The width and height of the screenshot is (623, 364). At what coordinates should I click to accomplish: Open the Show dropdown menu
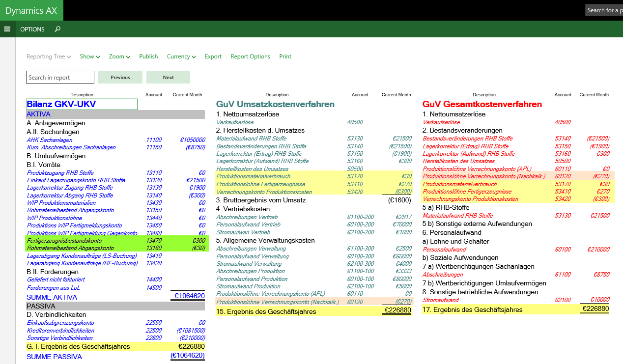coord(90,56)
